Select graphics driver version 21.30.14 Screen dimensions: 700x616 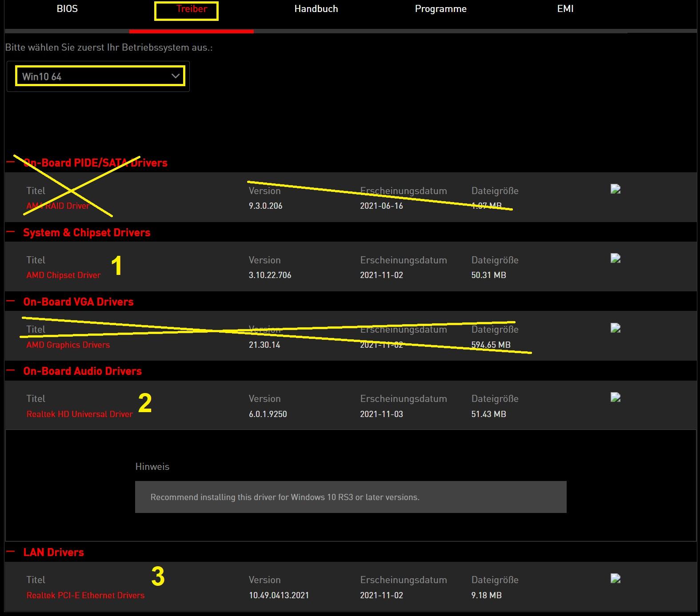coord(264,345)
